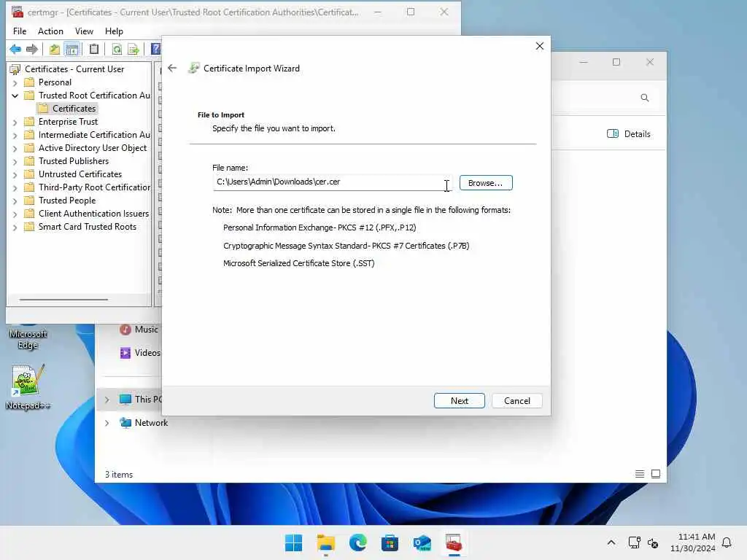This screenshot has width=747, height=560.
Task: Click the network status tray icon
Action: [634, 542]
